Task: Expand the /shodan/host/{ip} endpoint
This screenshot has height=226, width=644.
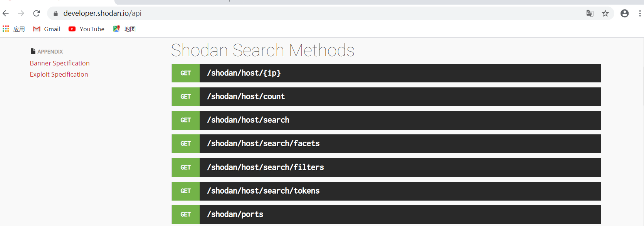Action: [x=385, y=73]
